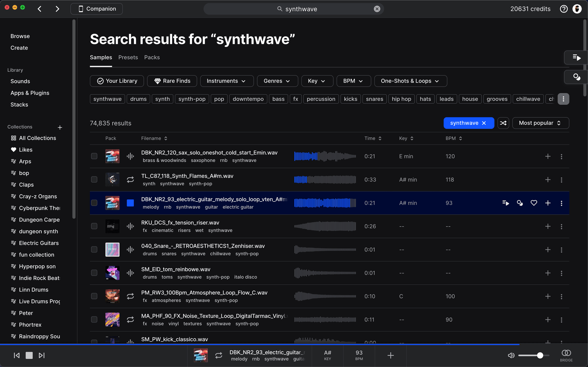Screen dimensions: 588x367
Task: Expand the One-Shots & Loops dropdown
Action: [411, 81]
